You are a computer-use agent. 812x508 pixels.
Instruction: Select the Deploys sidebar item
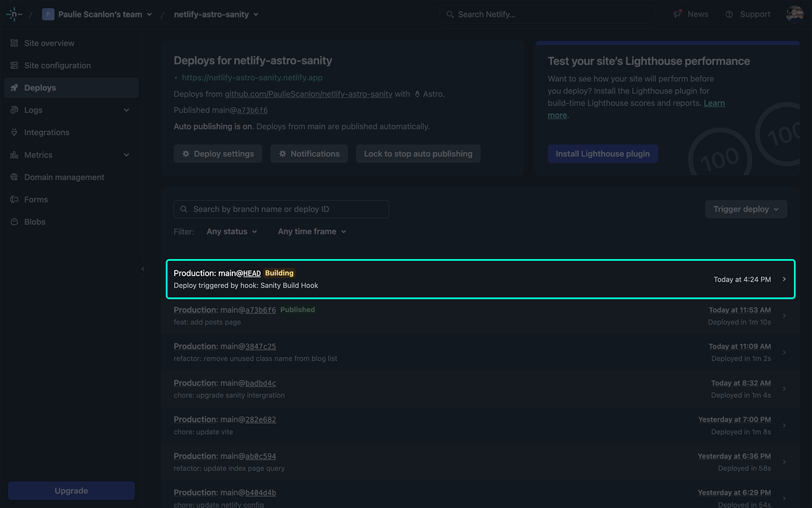tap(71, 87)
